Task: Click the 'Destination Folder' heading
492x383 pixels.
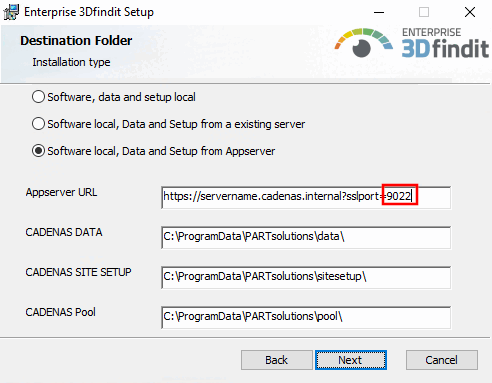Action: click(x=76, y=41)
